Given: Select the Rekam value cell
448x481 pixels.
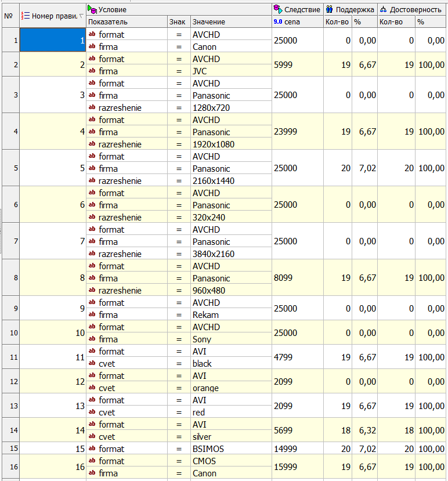Looking at the screenshot, I should [231, 314].
